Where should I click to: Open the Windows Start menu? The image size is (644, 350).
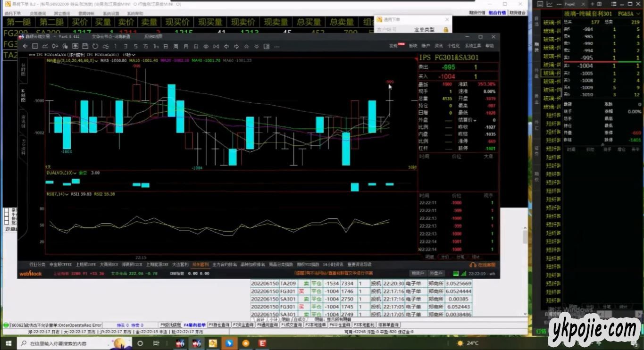point(8,343)
